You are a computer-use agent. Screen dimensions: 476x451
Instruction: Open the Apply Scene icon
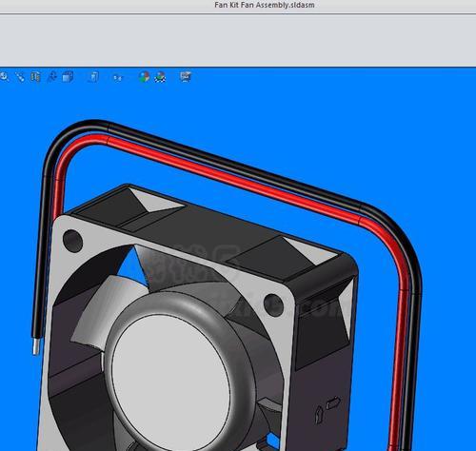pyautogui.click(x=160, y=77)
